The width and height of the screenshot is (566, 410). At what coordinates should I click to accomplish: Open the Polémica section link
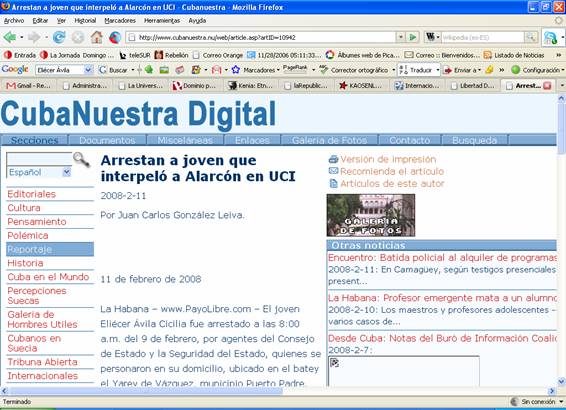[28, 236]
